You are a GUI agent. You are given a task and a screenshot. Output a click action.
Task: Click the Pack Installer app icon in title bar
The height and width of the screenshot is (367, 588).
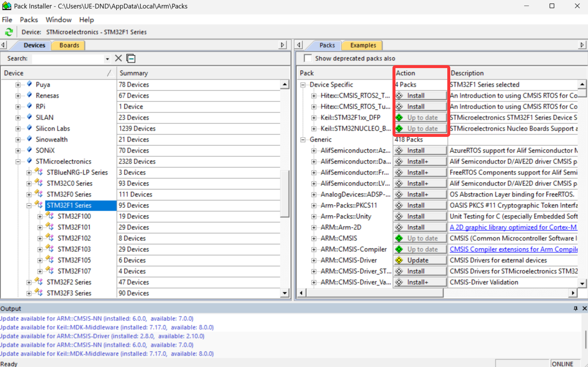tap(7, 6)
